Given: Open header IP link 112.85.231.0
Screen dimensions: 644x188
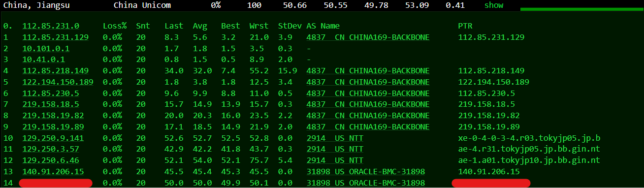Looking at the screenshot, I should coord(51,26).
